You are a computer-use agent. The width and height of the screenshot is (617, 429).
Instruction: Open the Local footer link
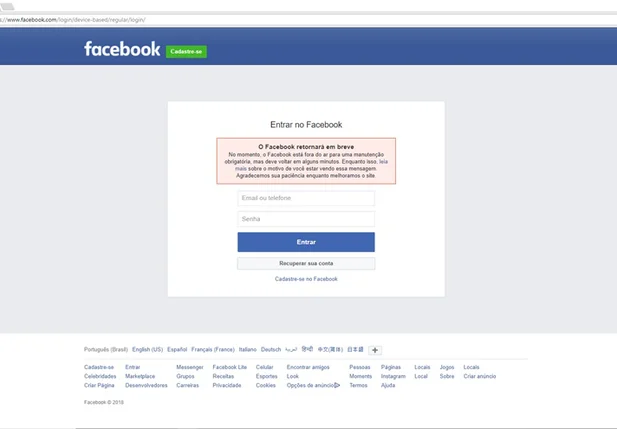[x=421, y=376]
